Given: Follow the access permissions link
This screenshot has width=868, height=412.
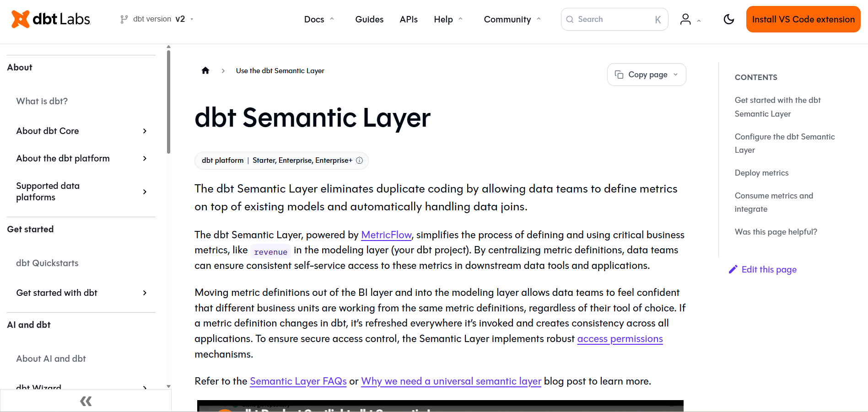Looking at the screenshot, I should coord(620,339).
